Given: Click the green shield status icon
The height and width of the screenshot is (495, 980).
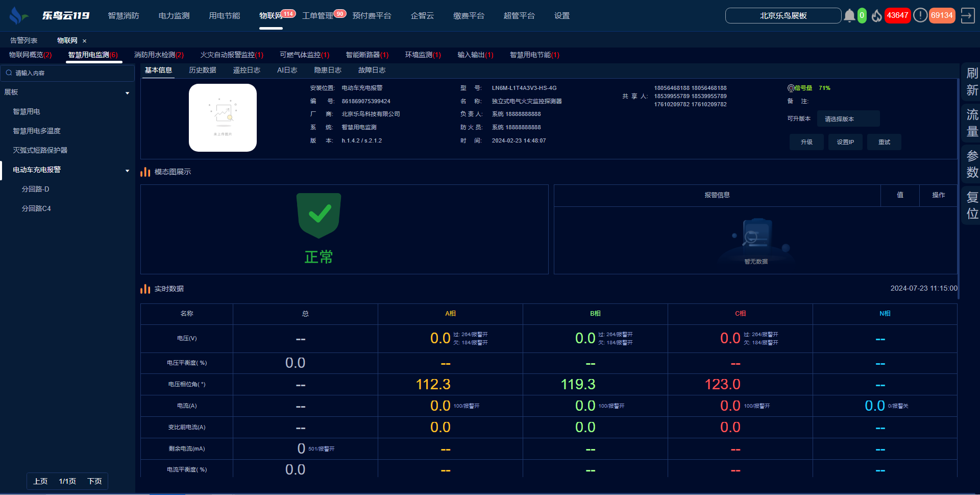Looking at the screenshot, I should 319,215.
